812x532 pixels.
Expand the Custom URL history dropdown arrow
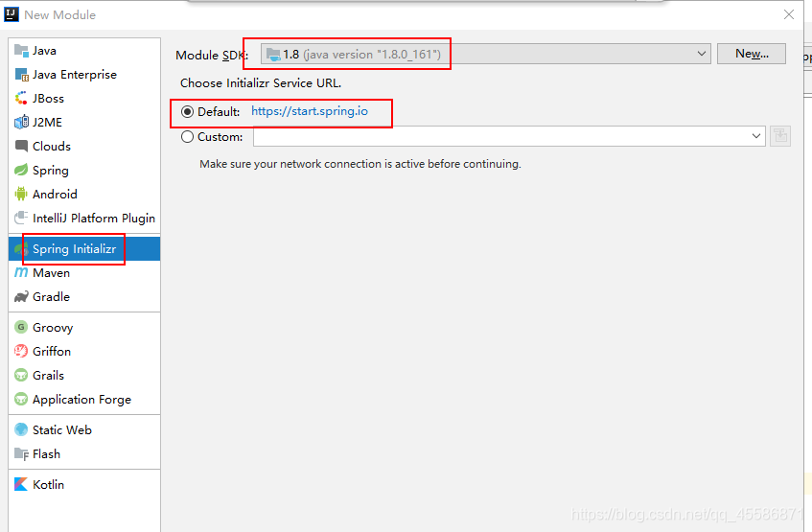756,136
